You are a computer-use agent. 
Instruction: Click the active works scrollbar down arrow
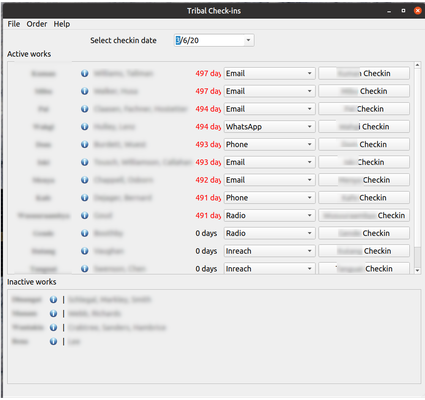(417, 271)
